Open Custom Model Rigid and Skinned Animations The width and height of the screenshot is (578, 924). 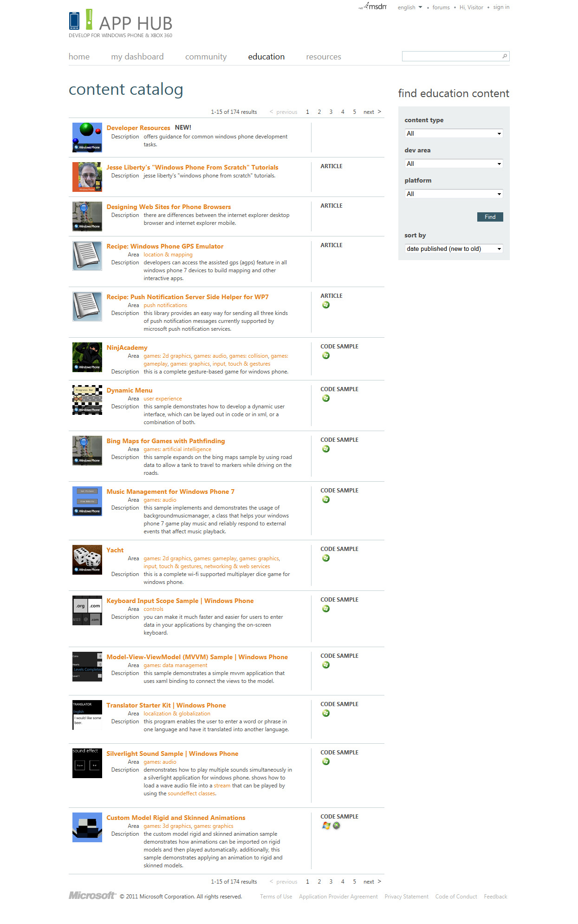coord(176,818)
